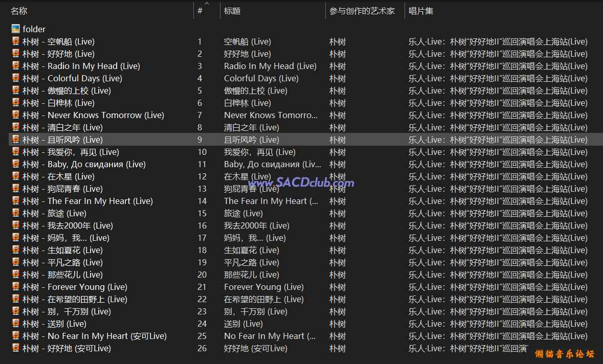The height and width of the screenshot is (364, 603).
Task: Click the title cell Baby, До свидания
Action: [x=272, y=164]
